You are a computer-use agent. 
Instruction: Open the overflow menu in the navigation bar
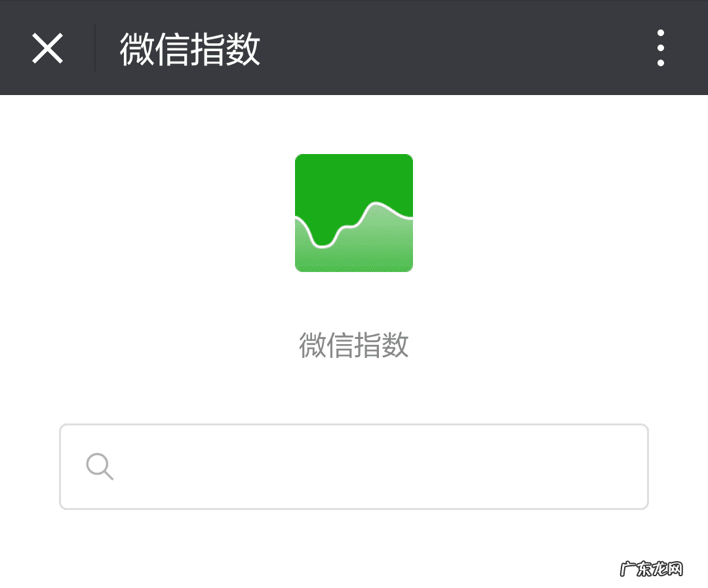pos(661,47)
